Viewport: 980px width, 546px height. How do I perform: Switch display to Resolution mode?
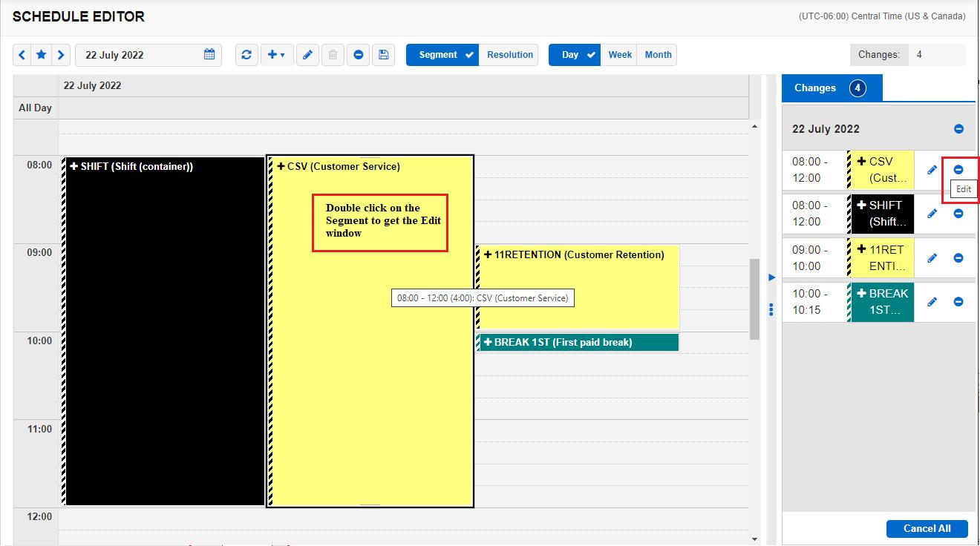[509, 54]
